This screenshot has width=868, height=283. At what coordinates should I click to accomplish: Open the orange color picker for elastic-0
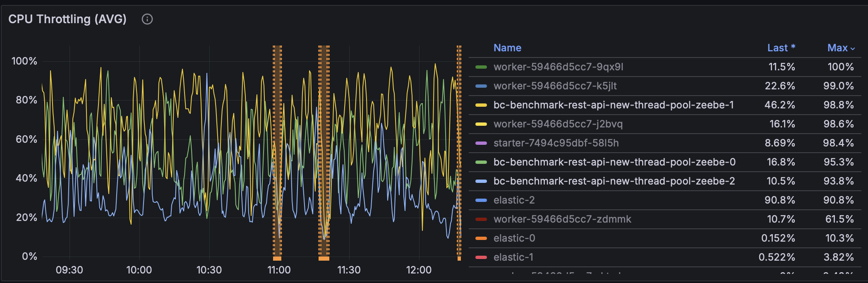tap(481, 238)
